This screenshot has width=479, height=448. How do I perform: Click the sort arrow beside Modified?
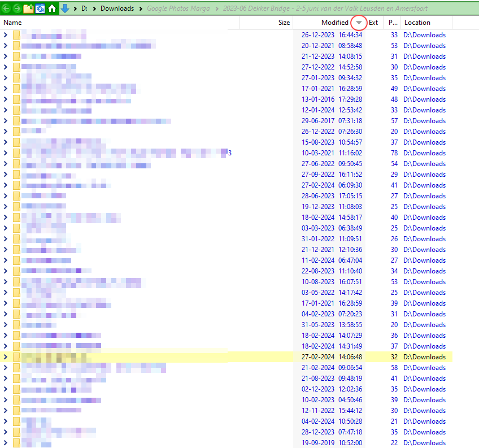click(359, 23)
